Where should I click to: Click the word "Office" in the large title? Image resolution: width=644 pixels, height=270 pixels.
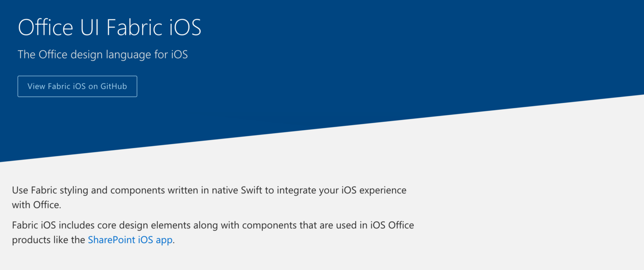[x=45, y=27]
